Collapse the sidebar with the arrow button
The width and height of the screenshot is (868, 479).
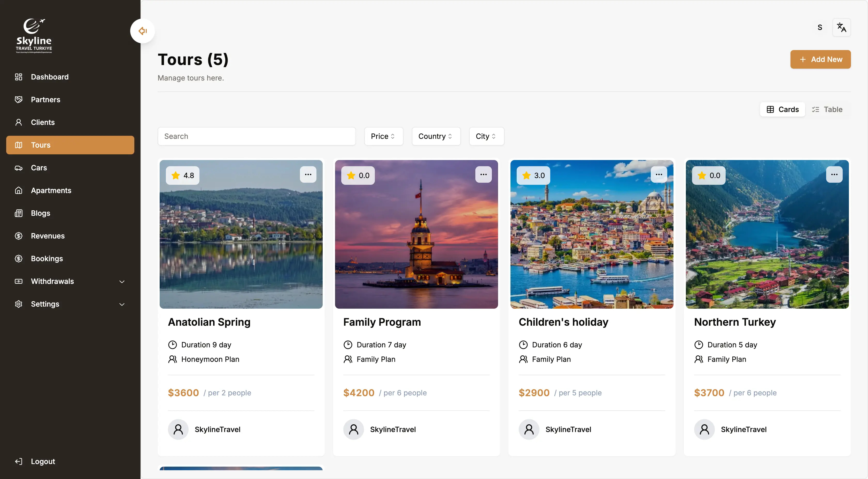click(x=143, y=31)
